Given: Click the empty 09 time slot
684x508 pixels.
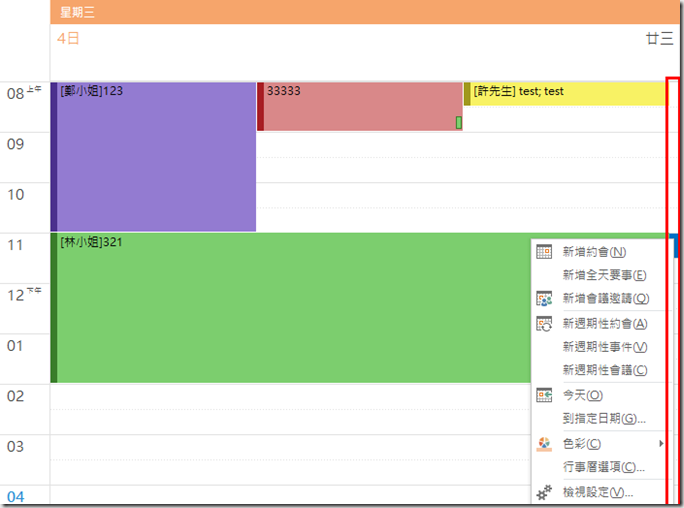Looking at the screenshot, I should (x=460, y=145).
